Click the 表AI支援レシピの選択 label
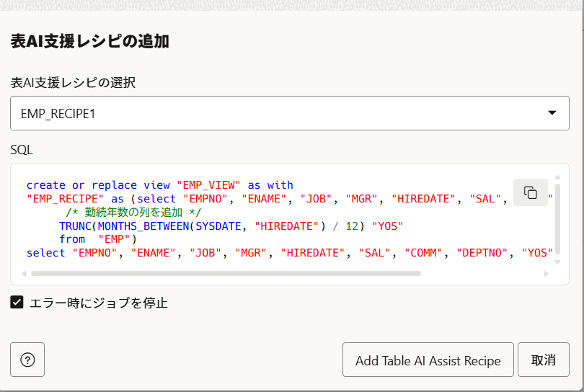Screen dimensions: 584x392 click(73, 82)
